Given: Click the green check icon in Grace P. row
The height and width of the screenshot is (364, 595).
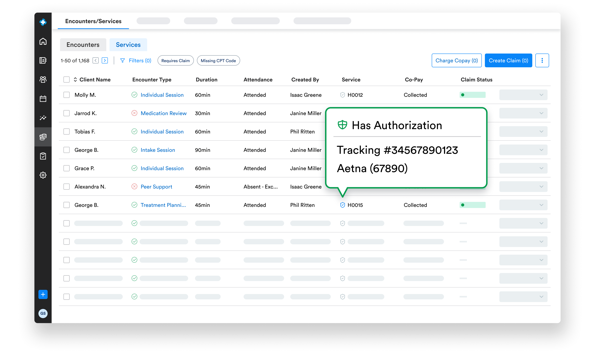Looking at the screenshot, I should click(x=134, y=168).
